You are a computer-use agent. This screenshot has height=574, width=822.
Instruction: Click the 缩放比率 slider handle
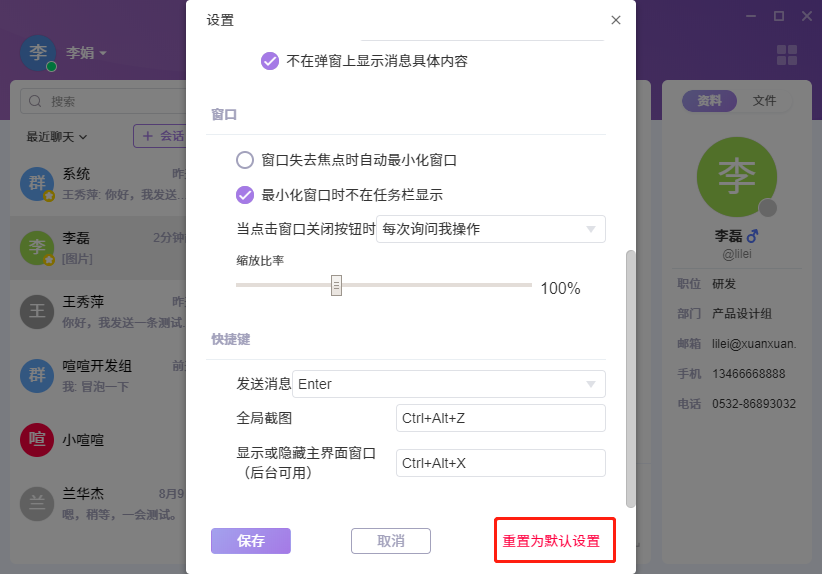[x=337, y=285]
